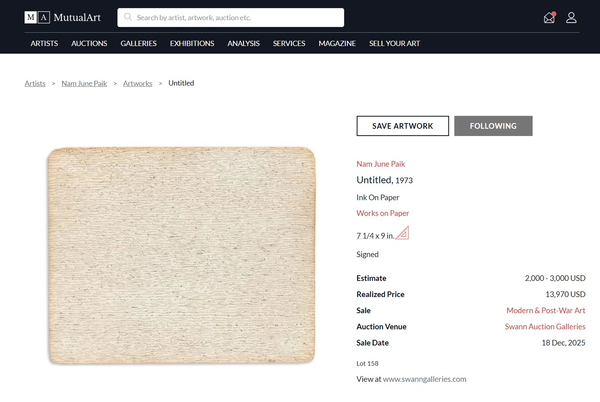Viewport: 600px width, 402px height.
Task: Enlarge the Untitled artwork image
Action: (x=181, y=256)
